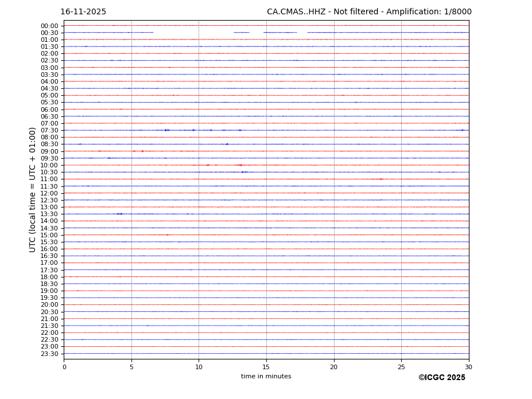The image size is (532, 399).
Task: Pick the 13:30 row time label
Action: tap(49, 214)
